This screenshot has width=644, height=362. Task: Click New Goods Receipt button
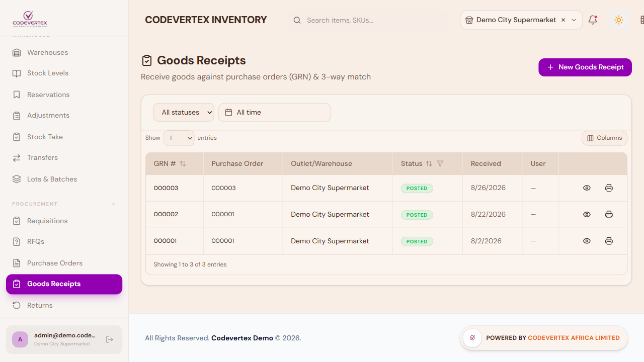585,67
